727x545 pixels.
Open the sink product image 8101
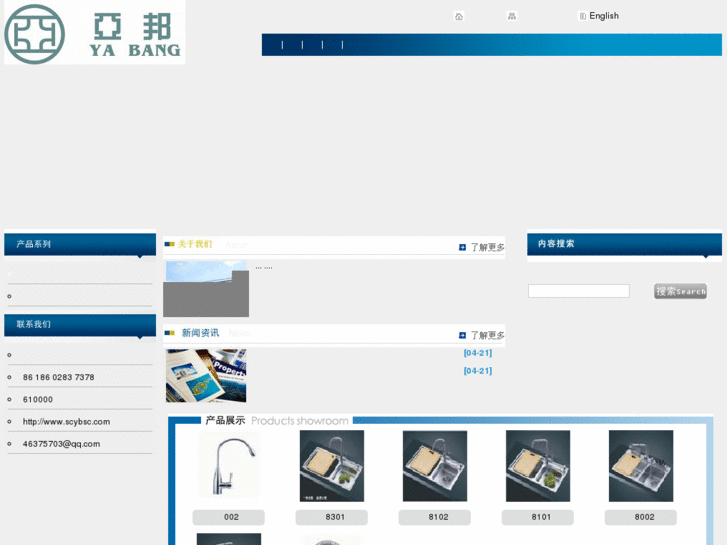tap(538, 466)
